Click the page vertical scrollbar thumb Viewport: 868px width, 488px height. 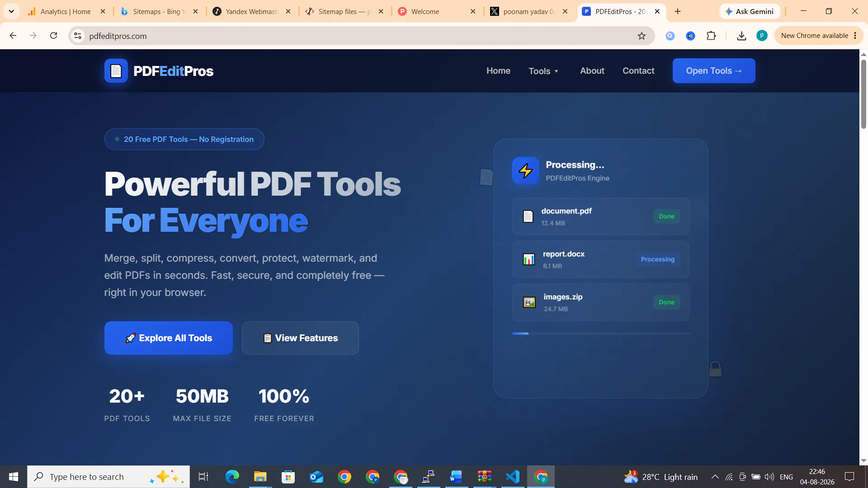pyautogui.click(x=863, y=94)
